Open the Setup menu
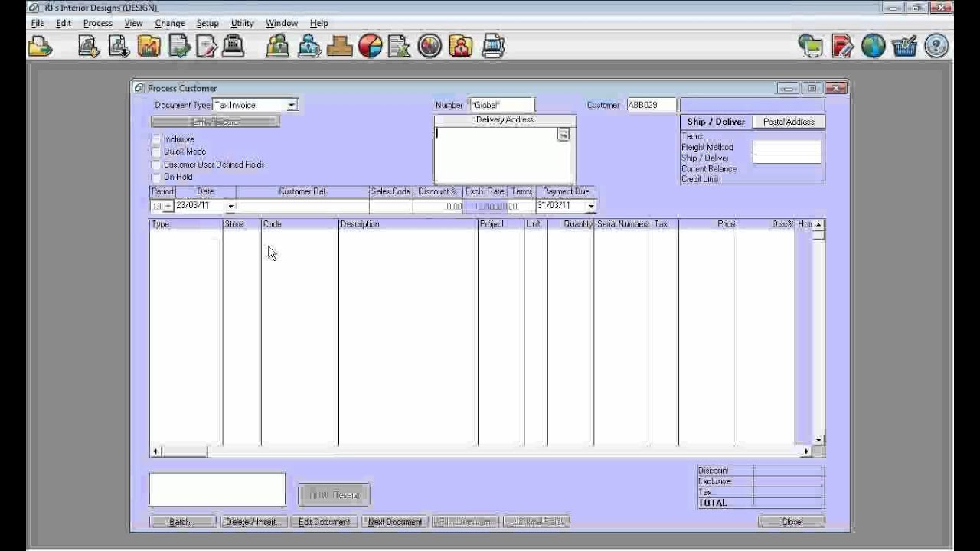The width and height of the screenshot is (980, 551). click(207, 23)
